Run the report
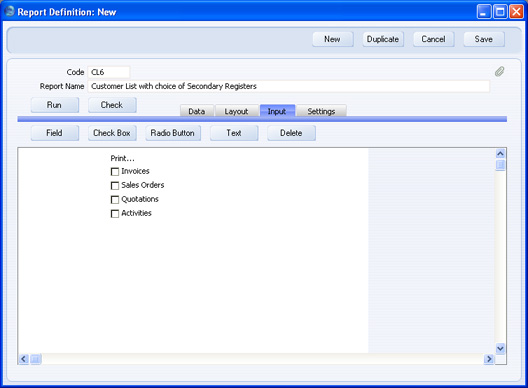This screenshot has width=528, height=388. click(55, 105)
